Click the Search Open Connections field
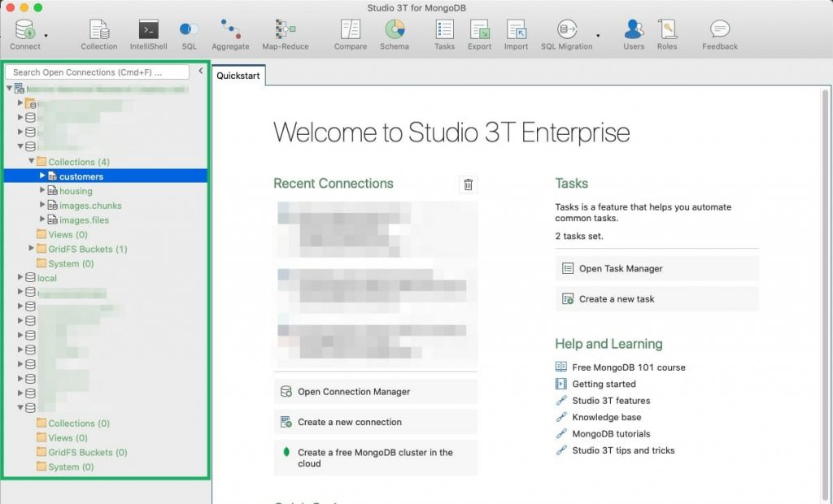 98,72
